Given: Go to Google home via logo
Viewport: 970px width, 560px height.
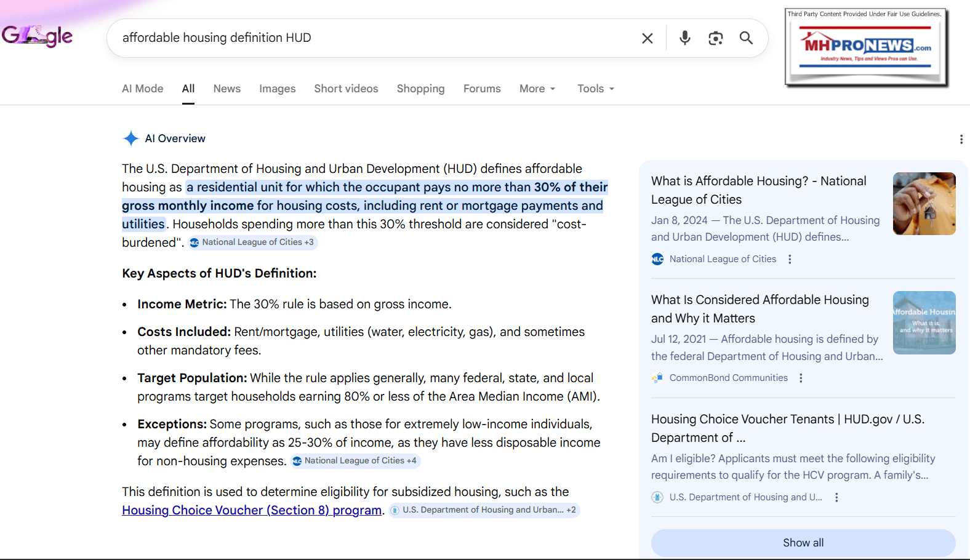Looking at the screenshot, I should pos(38,36).
